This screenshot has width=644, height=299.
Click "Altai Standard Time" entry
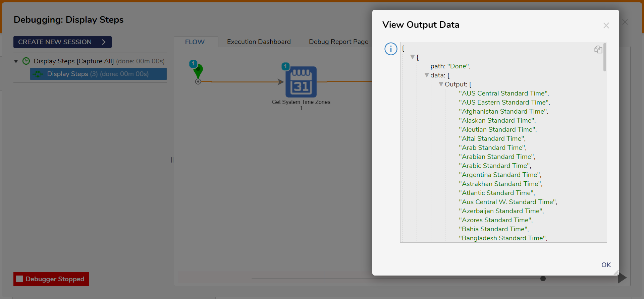(x=492, y=138)
